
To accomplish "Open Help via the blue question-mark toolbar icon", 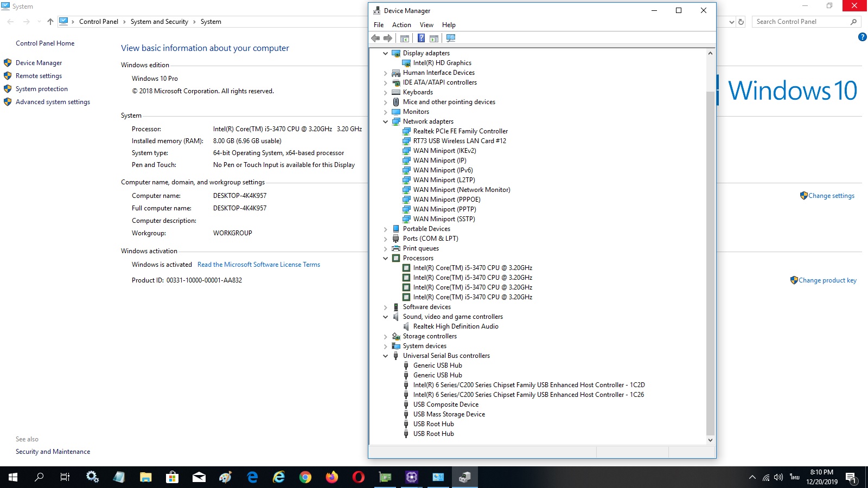I will (x=421, y=38).
